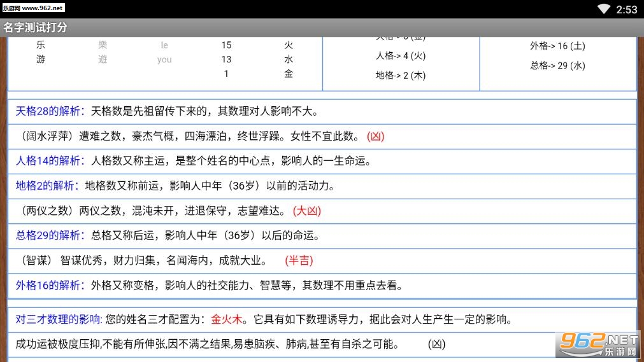Image resolution: width=644 pixels, height=362 pixels.
Task: Click the 人格-> 4 (火) entry
Action: coord(401,56)
